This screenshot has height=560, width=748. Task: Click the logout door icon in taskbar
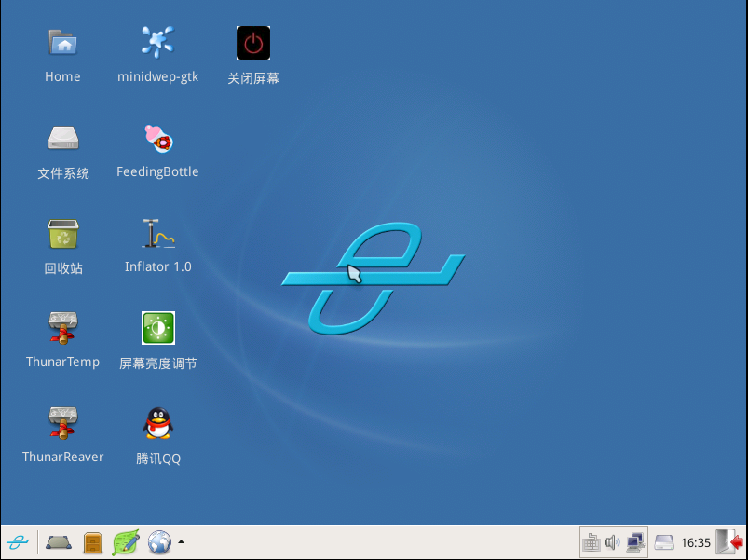(x=730, y=542)
